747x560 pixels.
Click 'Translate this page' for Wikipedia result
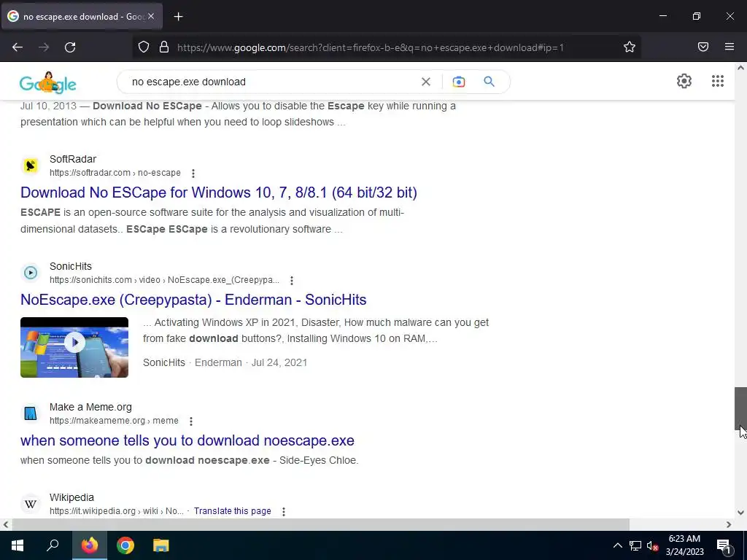click(x=233, y=511)
